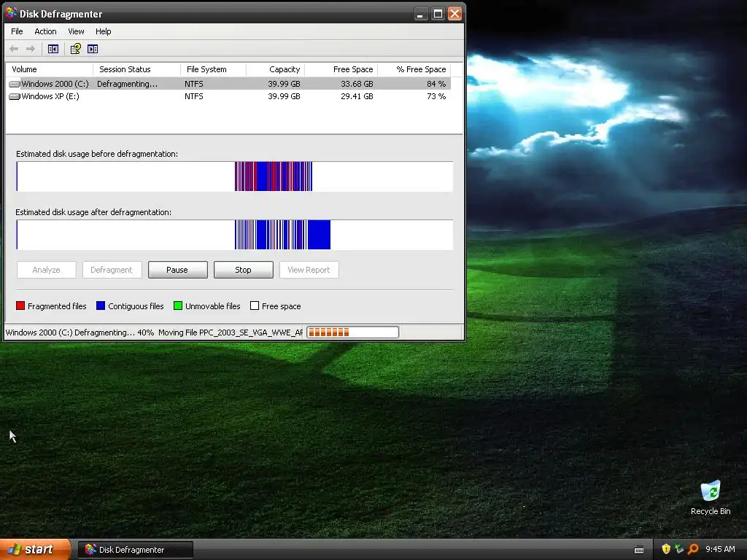
Task: Click the orange defragmentation progress bar
Action: click(352, 332)
